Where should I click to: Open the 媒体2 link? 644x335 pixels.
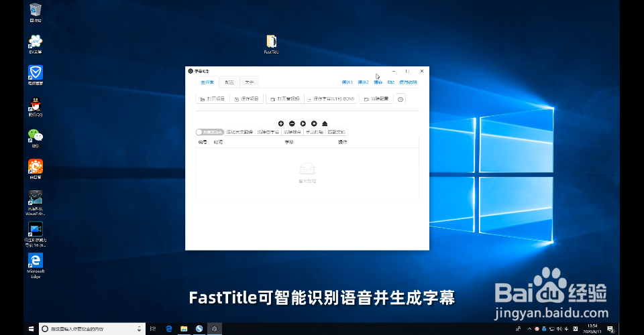pos(363,82)
